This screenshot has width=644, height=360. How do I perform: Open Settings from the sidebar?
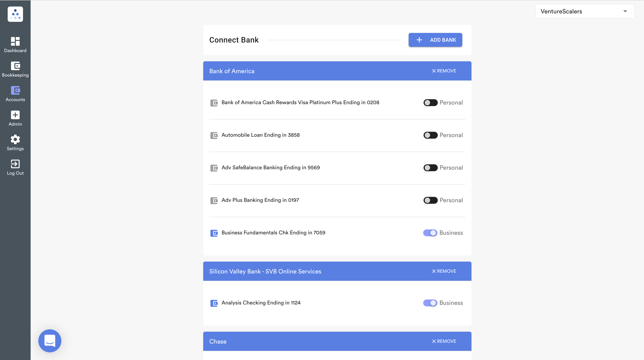coord(15,143)
